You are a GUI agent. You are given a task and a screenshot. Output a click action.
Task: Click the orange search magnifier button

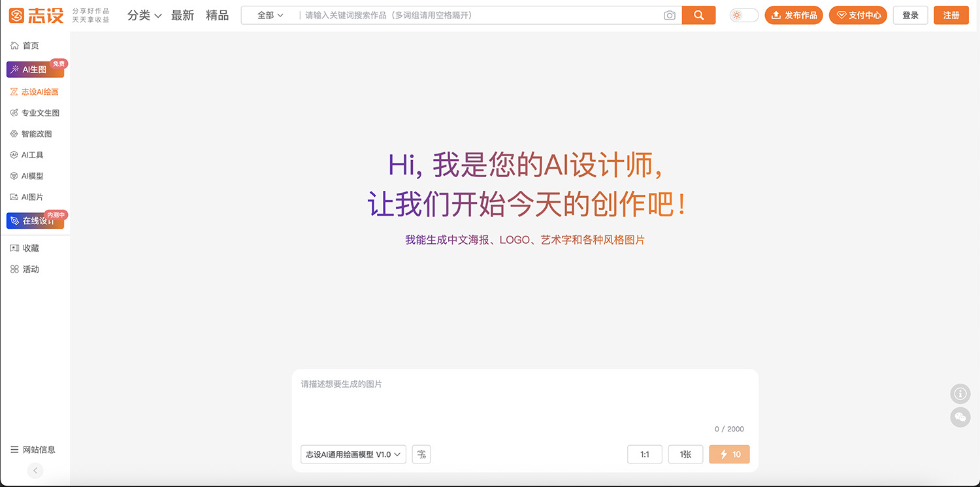tap(698, 15)
